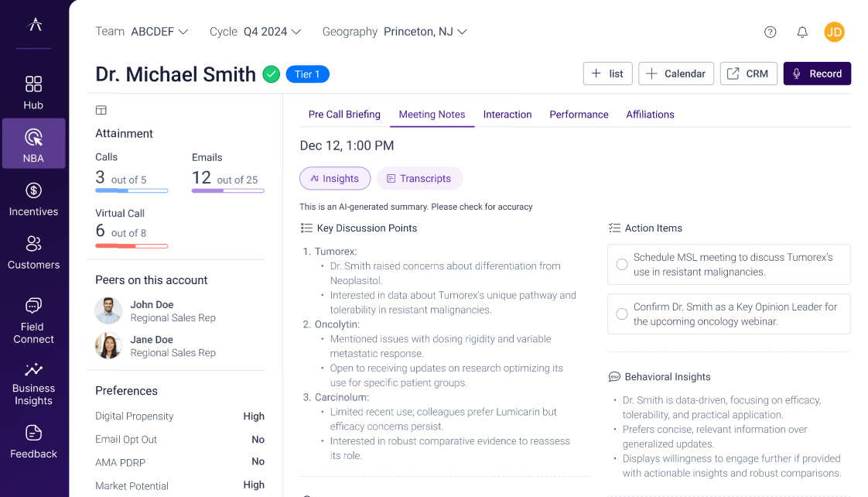Click the Record button

pyautogui.click(x=817, y=74)
